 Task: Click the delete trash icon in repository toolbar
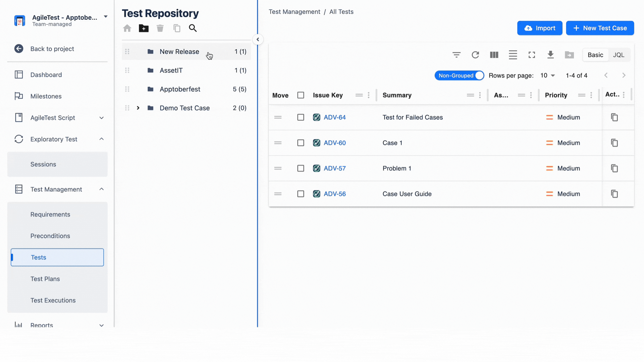pos(160,28)
